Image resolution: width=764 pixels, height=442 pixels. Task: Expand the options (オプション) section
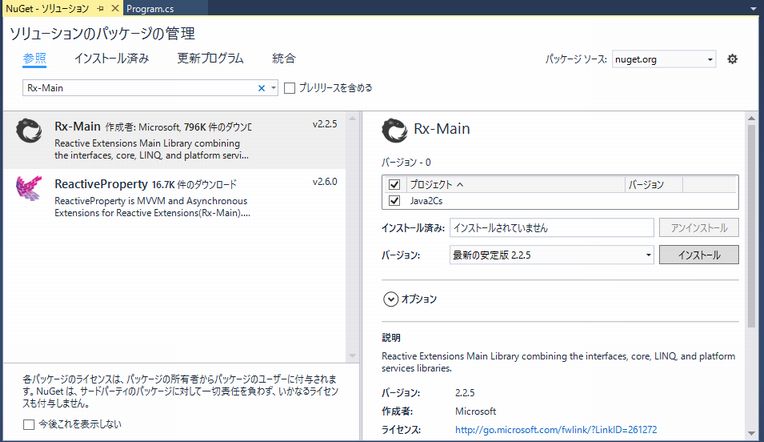[390, 298]
